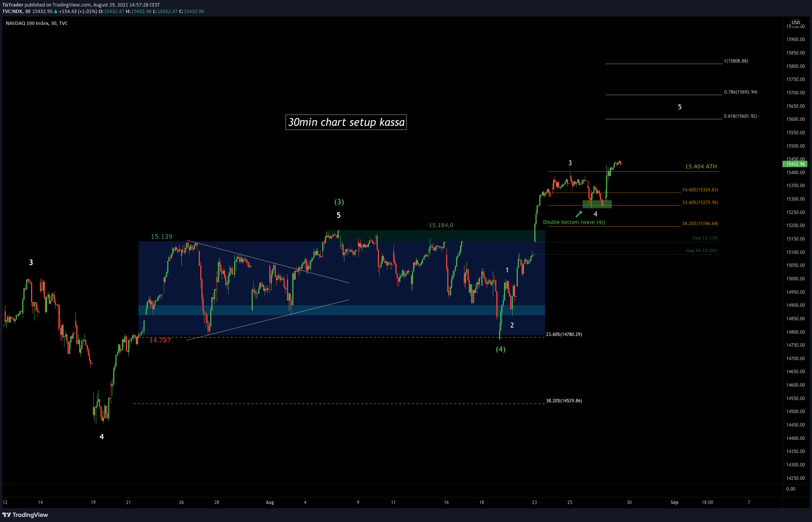
Task: Click the TradingView logo at bottom left
Action: click(x=25, y=515)
